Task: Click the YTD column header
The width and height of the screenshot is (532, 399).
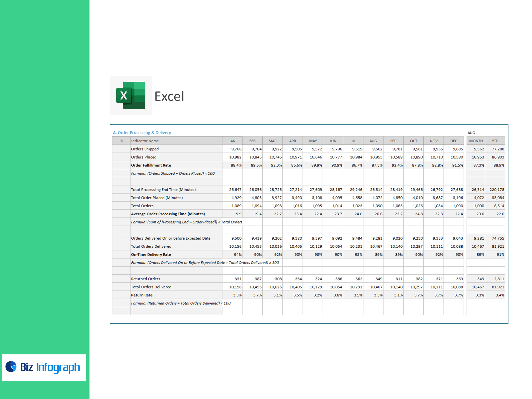Action: pos(495,141)
